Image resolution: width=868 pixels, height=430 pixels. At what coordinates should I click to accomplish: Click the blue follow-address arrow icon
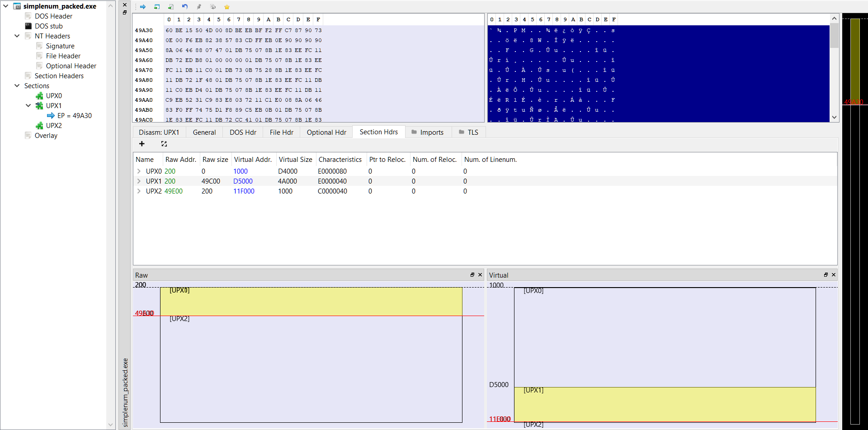click(x=143, y=7)
